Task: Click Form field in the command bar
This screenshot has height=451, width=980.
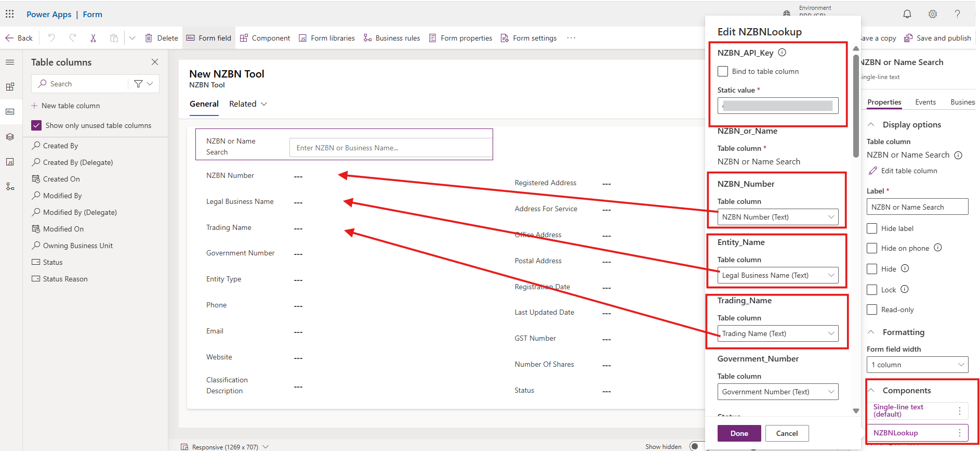Action: [x=209, y=38]
